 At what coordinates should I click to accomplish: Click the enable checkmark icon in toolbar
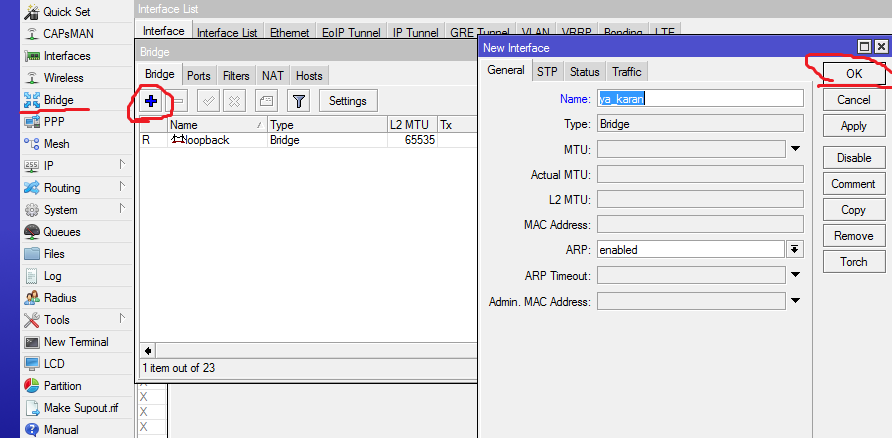pos(208,101)
